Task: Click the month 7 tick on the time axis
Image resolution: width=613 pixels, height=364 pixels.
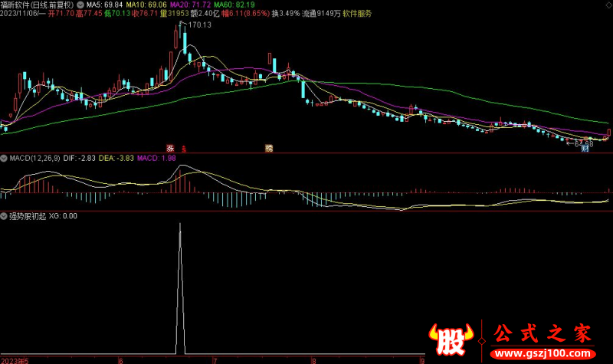Action: [x=215, y=360]
